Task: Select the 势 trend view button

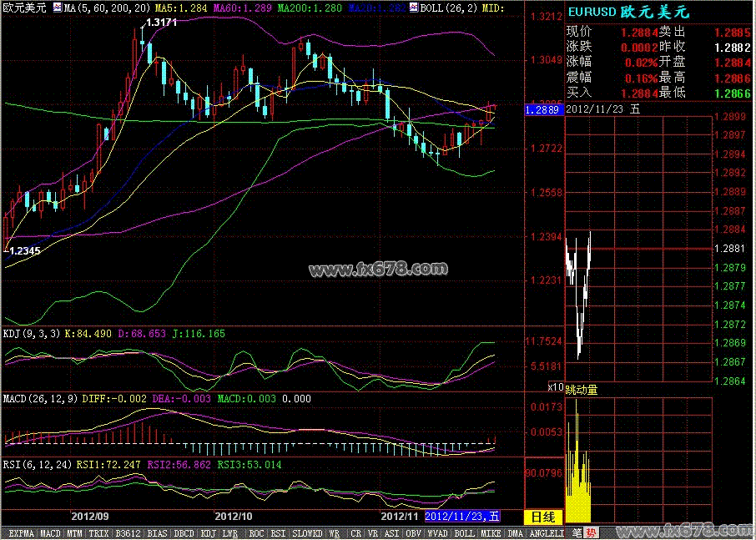Action: (590, 532)
